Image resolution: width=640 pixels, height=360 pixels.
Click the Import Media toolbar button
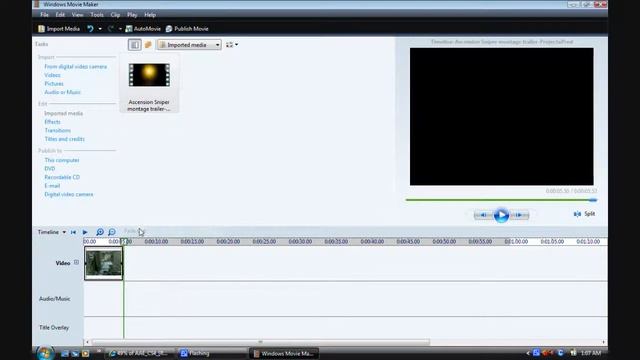(x=59, y=29)
